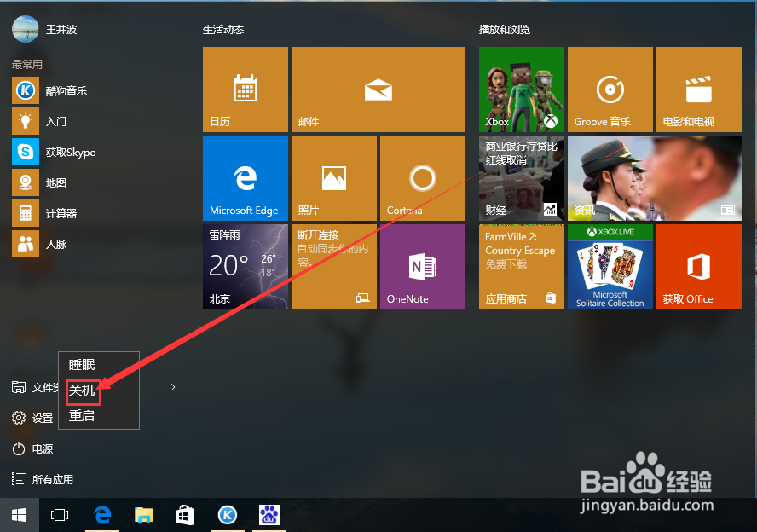This screenshot has height=532, width=757.
Task: Open the Groove 音乐 tile
Action: 610,90
